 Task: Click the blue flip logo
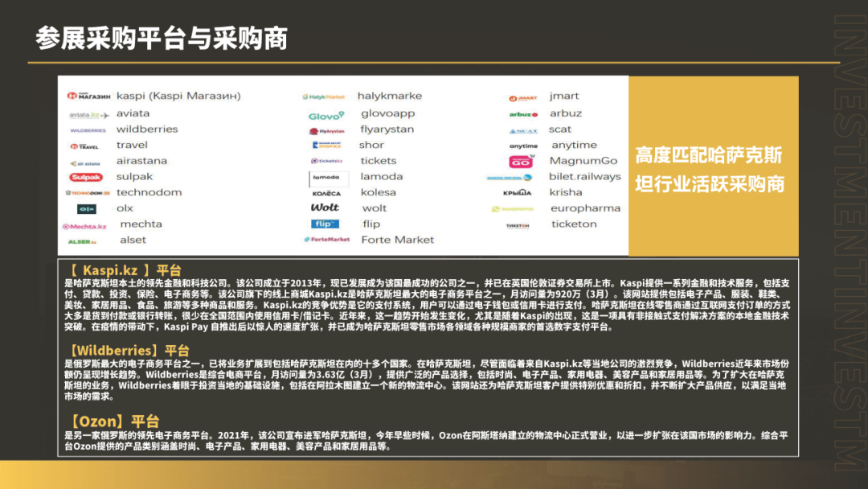(x=325, y=224)
